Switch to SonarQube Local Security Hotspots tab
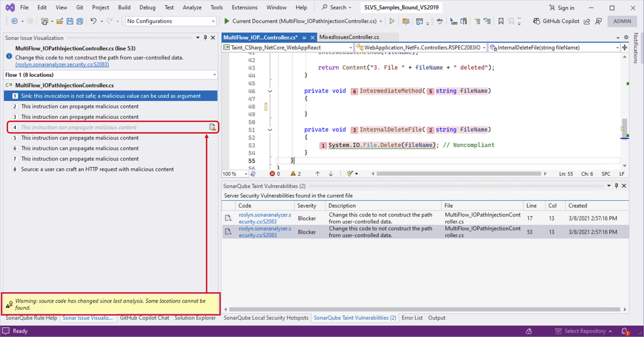 click(x=266, y=318)
